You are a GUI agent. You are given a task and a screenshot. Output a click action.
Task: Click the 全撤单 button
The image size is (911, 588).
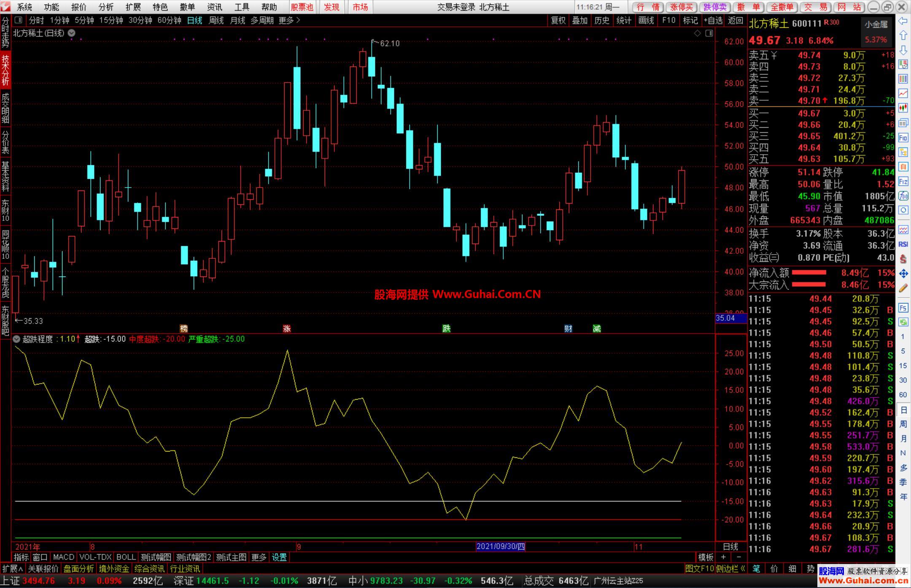point(782,7)
